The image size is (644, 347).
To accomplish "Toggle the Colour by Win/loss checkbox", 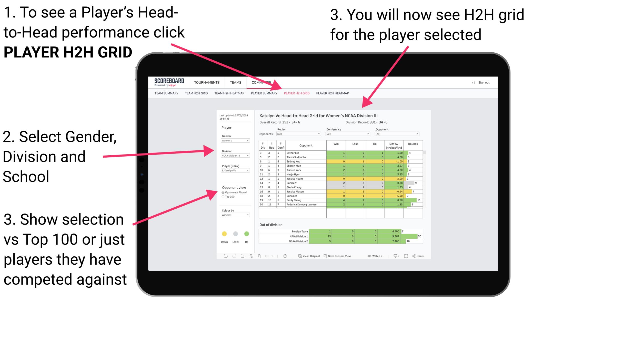I will [x=234, y=216].
